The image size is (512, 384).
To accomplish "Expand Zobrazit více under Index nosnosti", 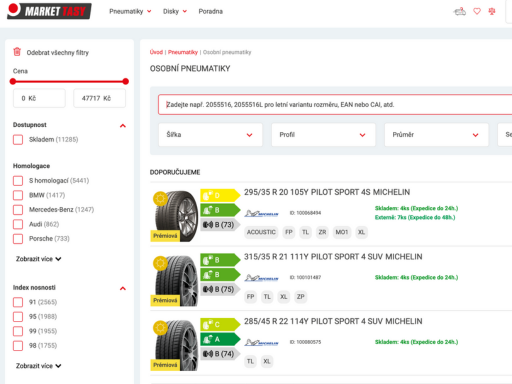I will point(39,366).
